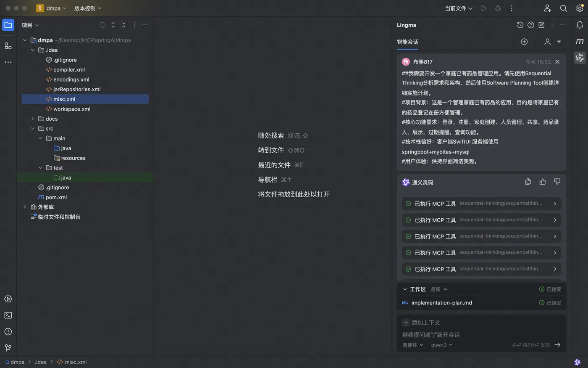This screenshot has height=368, width=588.
Task: Collapse the src folder
Action: pyautogui.click(x=33, y=129)
